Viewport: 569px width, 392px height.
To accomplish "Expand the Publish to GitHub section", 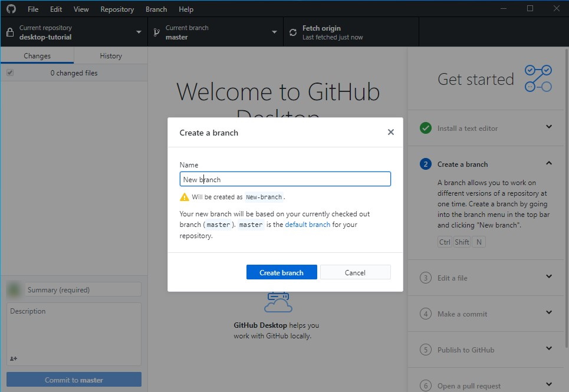I will point(549,350).
